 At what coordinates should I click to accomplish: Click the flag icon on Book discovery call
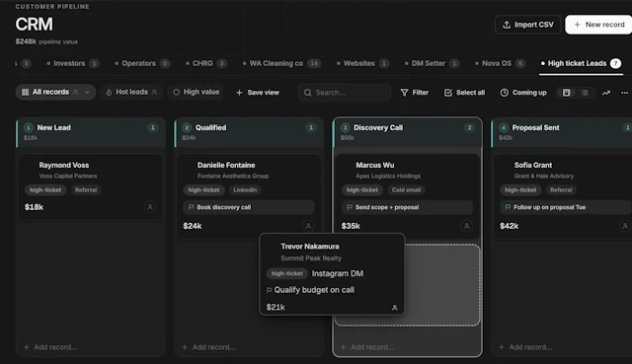pos(191,207)
